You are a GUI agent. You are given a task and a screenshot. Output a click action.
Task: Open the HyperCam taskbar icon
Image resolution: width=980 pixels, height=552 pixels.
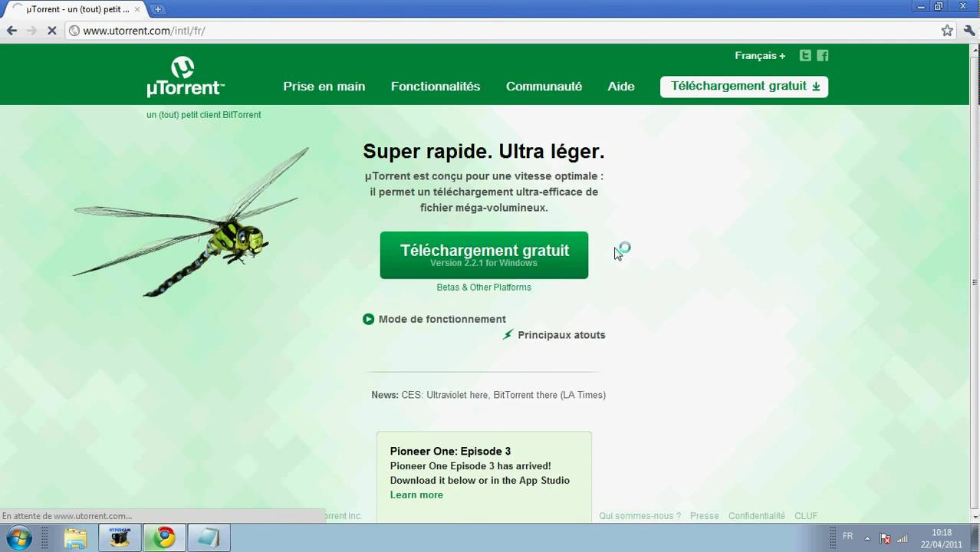(x=120, y=538)
